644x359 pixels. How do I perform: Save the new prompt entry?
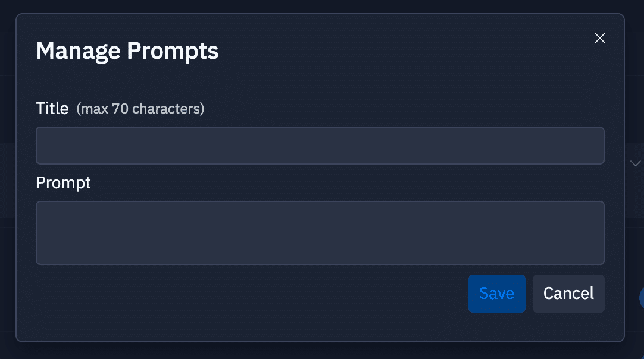[496, 294]
